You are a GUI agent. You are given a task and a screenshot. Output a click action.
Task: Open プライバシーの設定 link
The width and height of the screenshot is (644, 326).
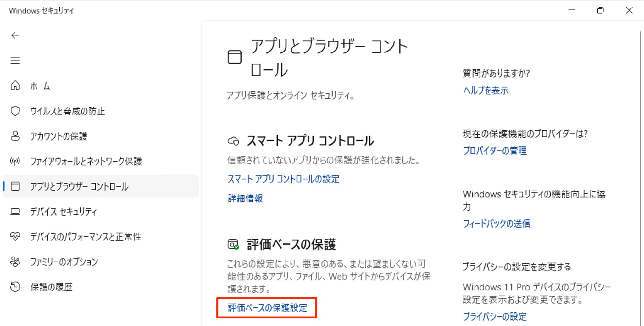pos(495,317)
